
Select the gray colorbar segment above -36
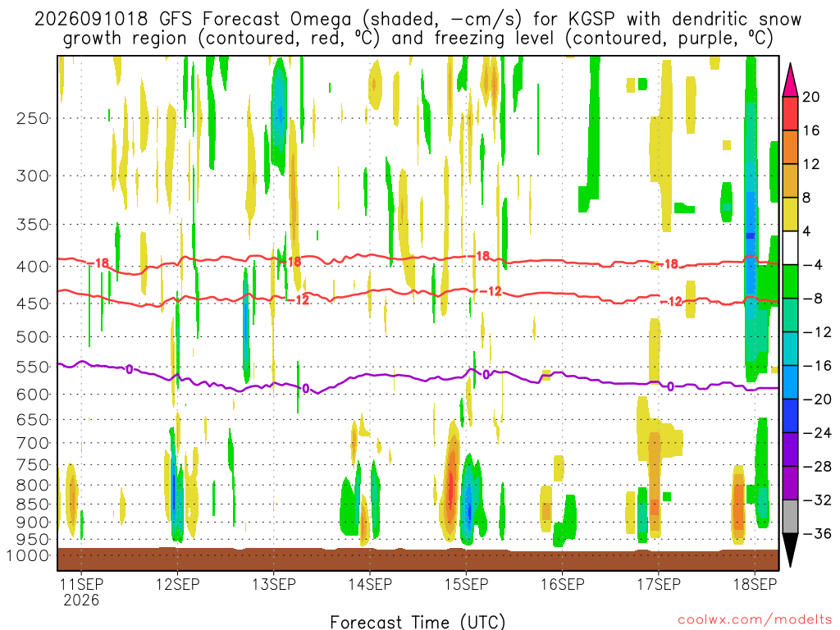coord(790,517)
